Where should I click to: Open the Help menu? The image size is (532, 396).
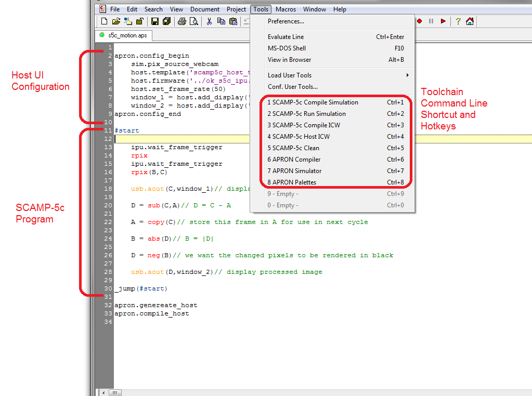(x=340, y=9)
